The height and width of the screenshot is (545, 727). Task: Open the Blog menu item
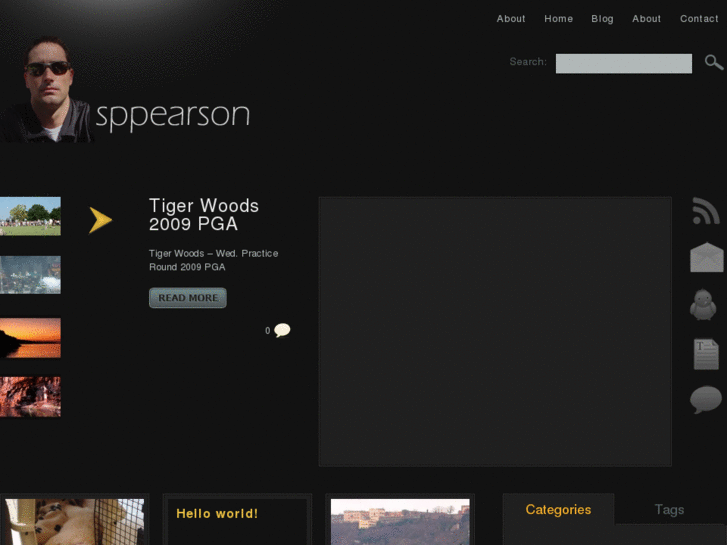tap(602, 19)
